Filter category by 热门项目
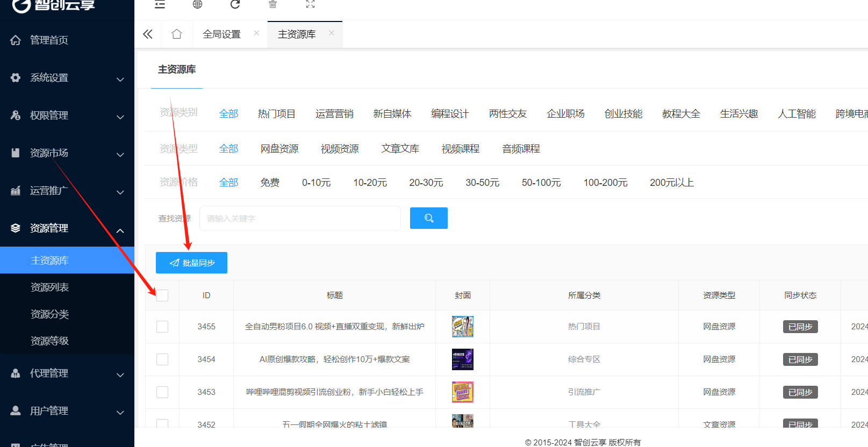Viewport: 868px width, 447px height. click(x=277, y=114)
